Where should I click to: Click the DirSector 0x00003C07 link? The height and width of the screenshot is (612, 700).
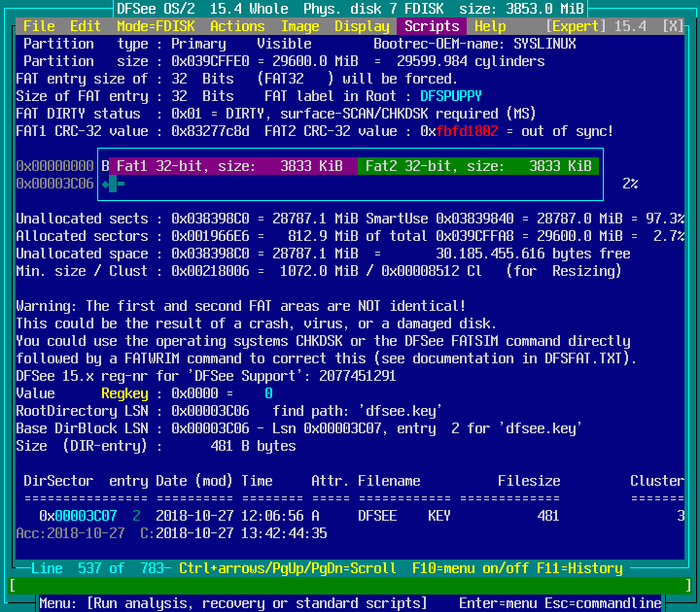tap(86, 516)
